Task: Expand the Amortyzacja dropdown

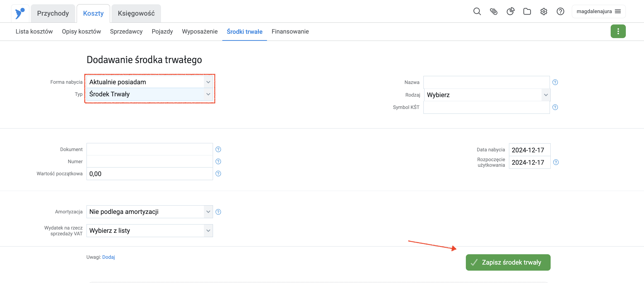Action: pyautogui.click(x=150, y=212)
